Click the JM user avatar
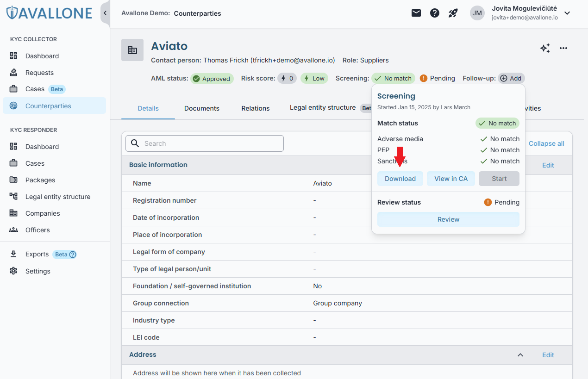588x379 pixels. click(477, 13)
